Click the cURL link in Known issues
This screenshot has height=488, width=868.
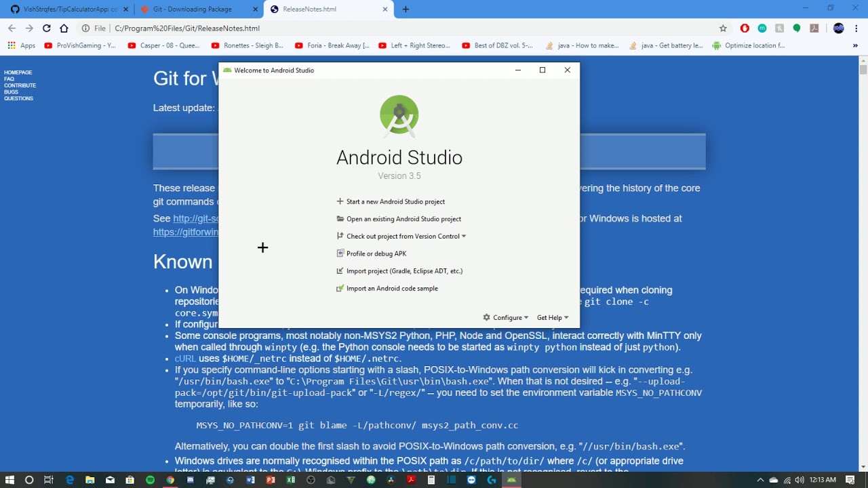tap(186, 359)
